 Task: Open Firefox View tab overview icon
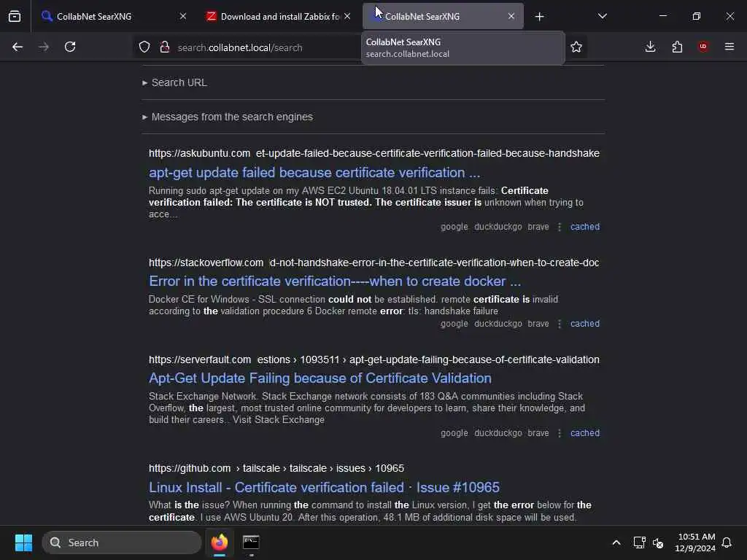pyautogui.click(x=15, y=16)
